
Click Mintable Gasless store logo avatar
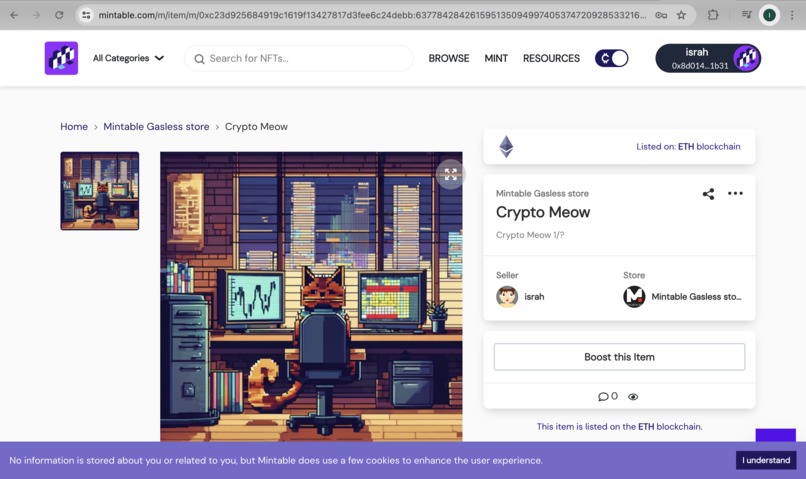point(634,297)
